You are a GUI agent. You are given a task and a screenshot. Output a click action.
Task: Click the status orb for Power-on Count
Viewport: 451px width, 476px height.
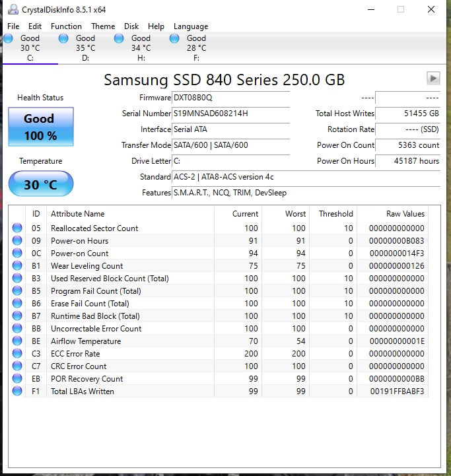17,253
